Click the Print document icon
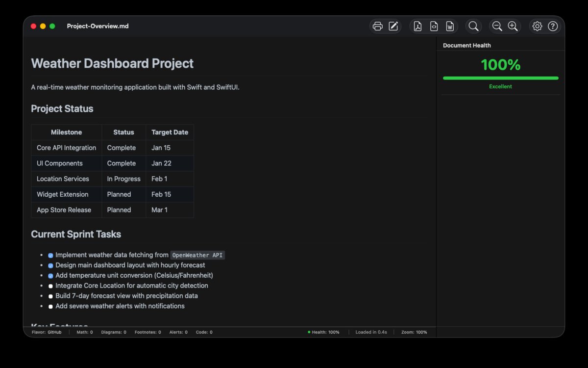Screen dimensions: 588x368 (x=377, y=26)
